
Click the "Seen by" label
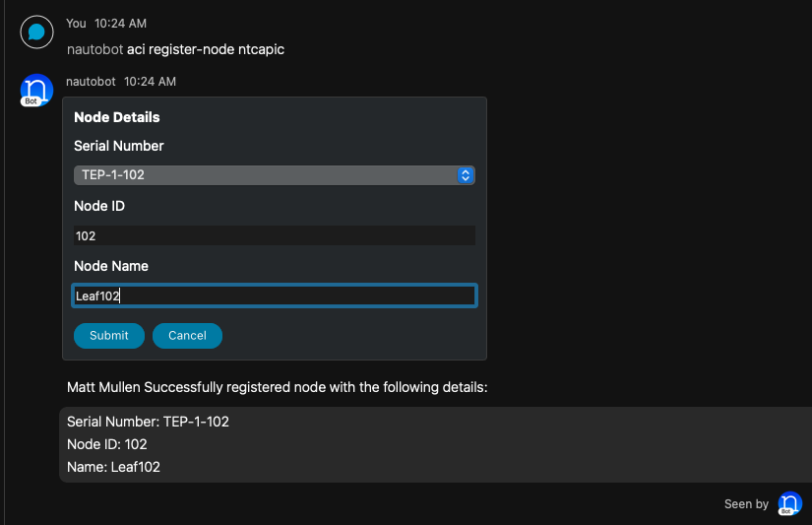click(x=746, y=504)
